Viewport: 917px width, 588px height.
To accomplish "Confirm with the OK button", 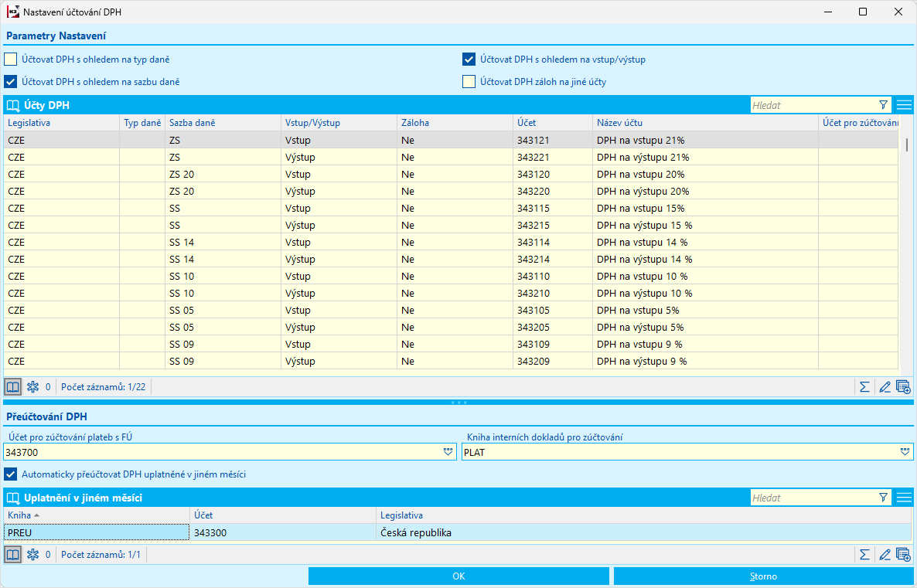I will [459, 576].
